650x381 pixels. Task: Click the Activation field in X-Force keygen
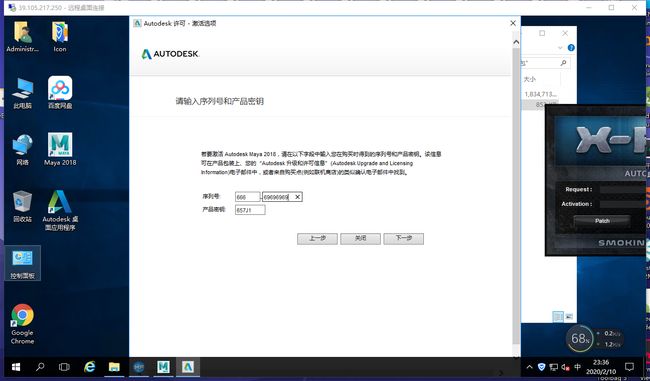(623, 204)
